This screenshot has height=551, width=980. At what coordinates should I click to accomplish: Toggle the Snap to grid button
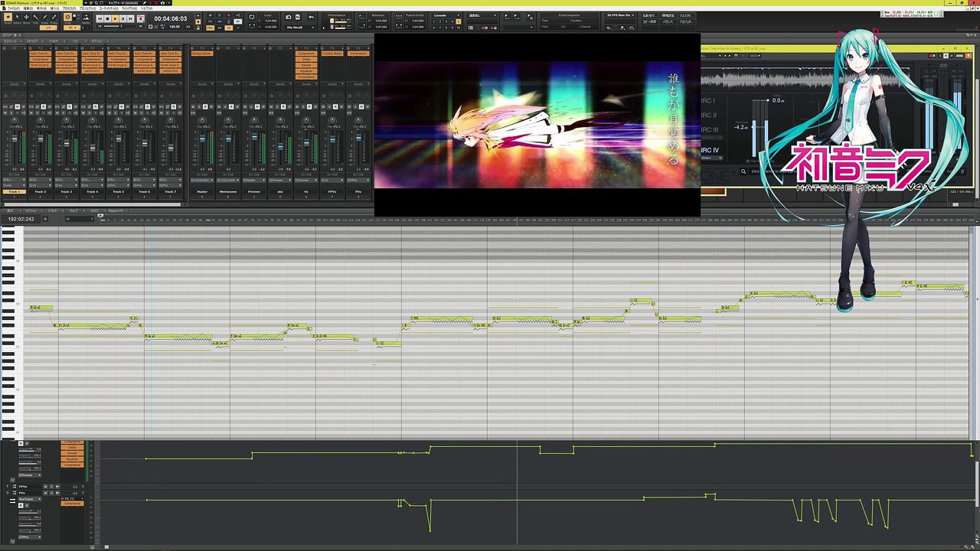[x=67, y=17]
